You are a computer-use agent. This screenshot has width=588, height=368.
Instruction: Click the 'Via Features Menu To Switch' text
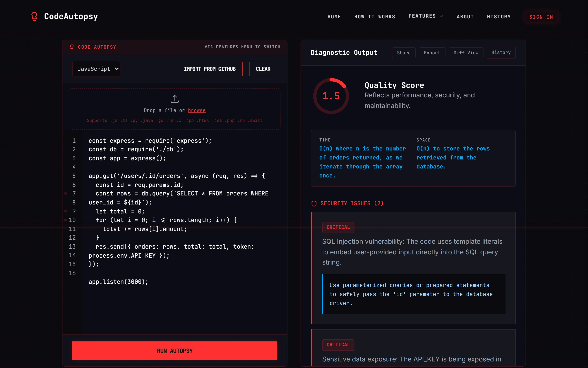click(x=243, y=47)
